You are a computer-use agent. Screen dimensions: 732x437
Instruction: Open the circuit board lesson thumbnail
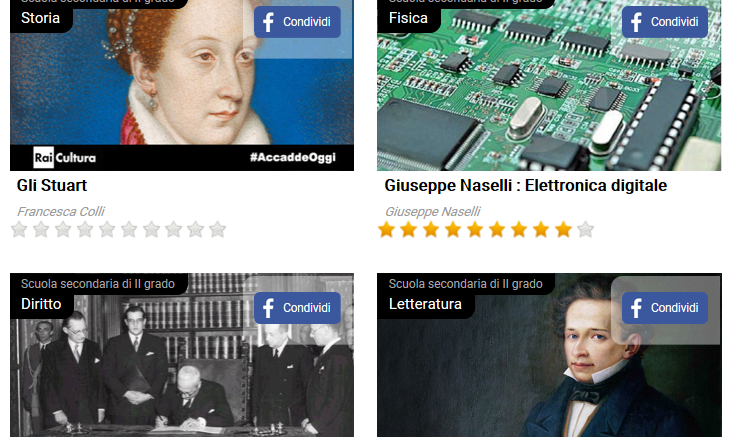point(549,85)
